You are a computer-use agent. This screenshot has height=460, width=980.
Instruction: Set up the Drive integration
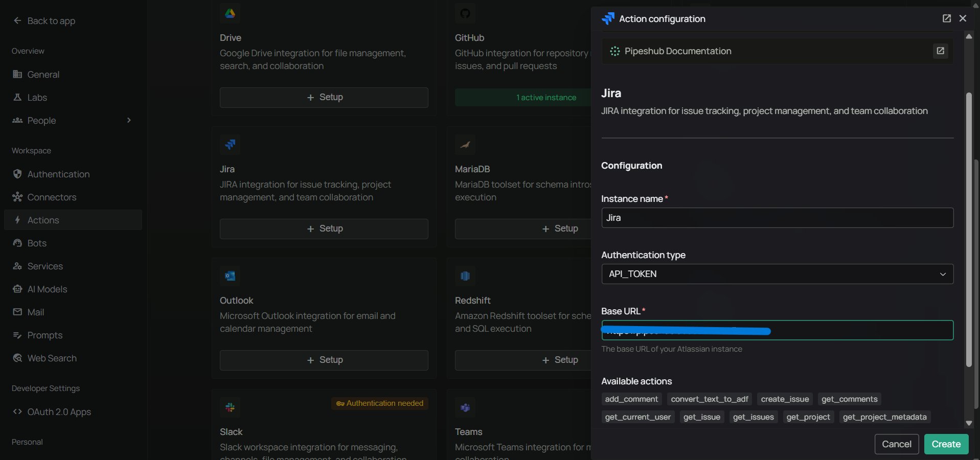click(x=324, y=98)
